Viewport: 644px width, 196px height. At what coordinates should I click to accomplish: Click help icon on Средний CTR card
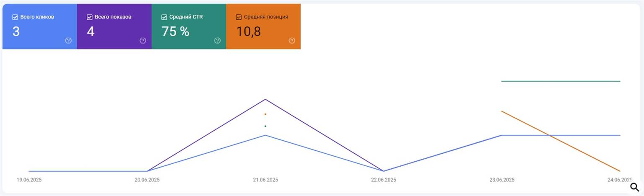coord(217,41)
